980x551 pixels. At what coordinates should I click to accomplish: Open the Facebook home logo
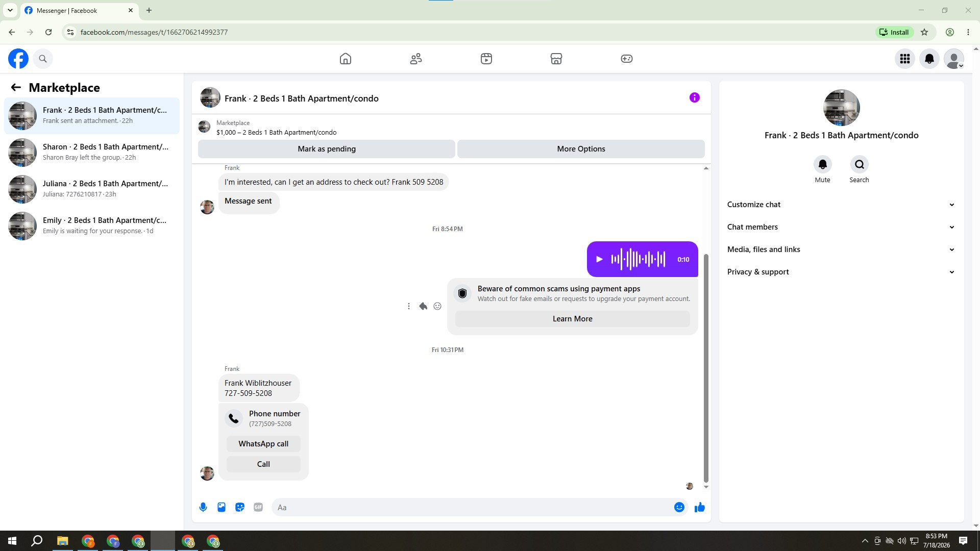point(18,59)
